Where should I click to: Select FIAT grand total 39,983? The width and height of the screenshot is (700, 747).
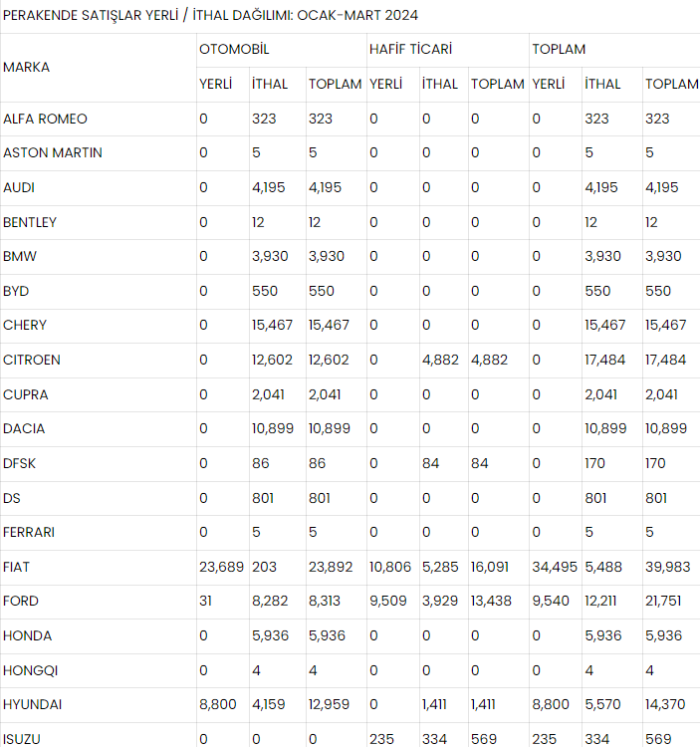pyautogui.click(x=667, y=567)
